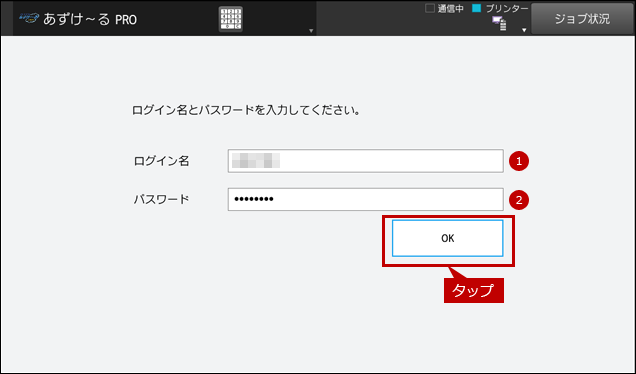Click the ログイン名 label
The height and width of the screenshot is (374, 636).
click(x=161, y=161)
